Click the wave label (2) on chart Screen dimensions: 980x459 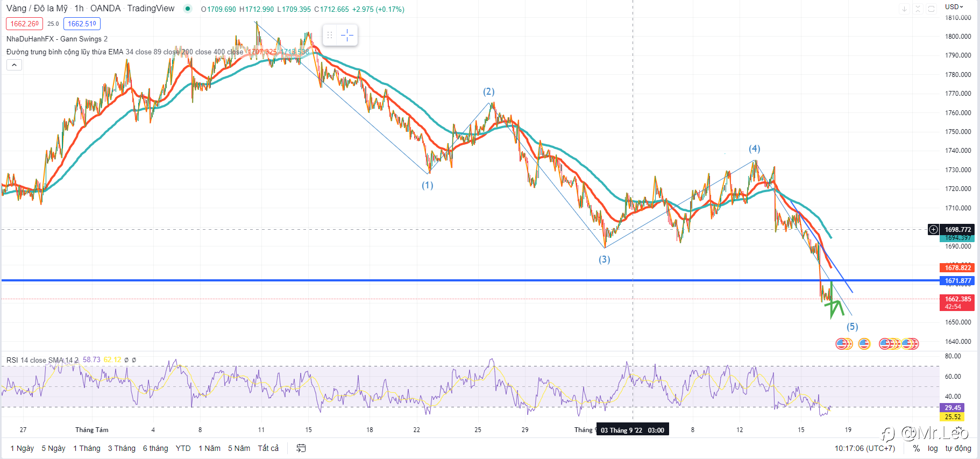coord(488,92)
